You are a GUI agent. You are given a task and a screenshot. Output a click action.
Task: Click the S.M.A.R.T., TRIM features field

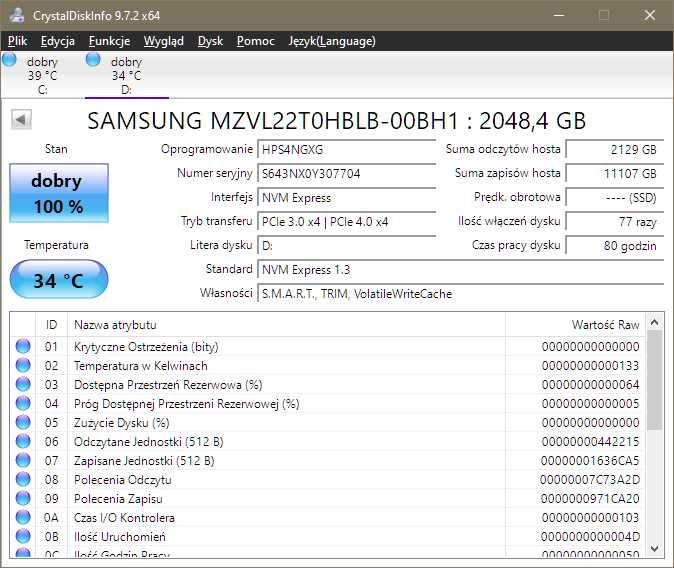[461, 294]
